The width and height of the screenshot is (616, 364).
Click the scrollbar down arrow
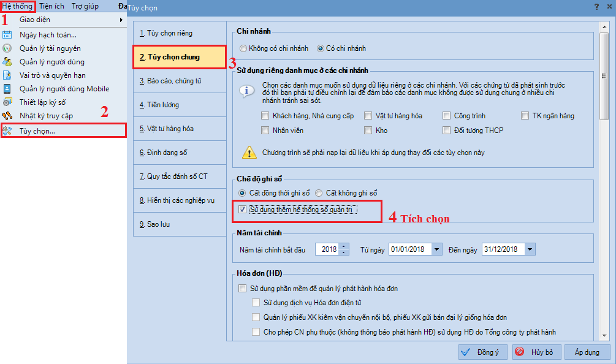(604, 336)
